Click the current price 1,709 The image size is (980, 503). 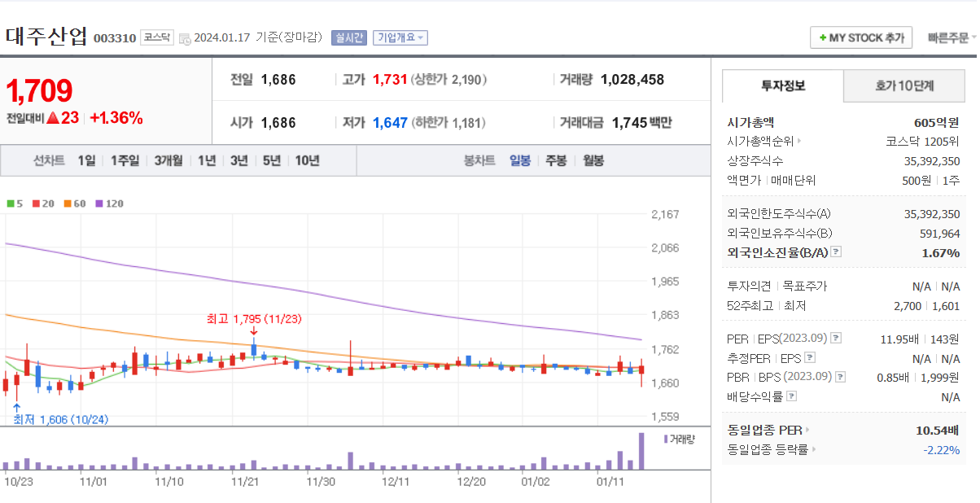point(39,91)
